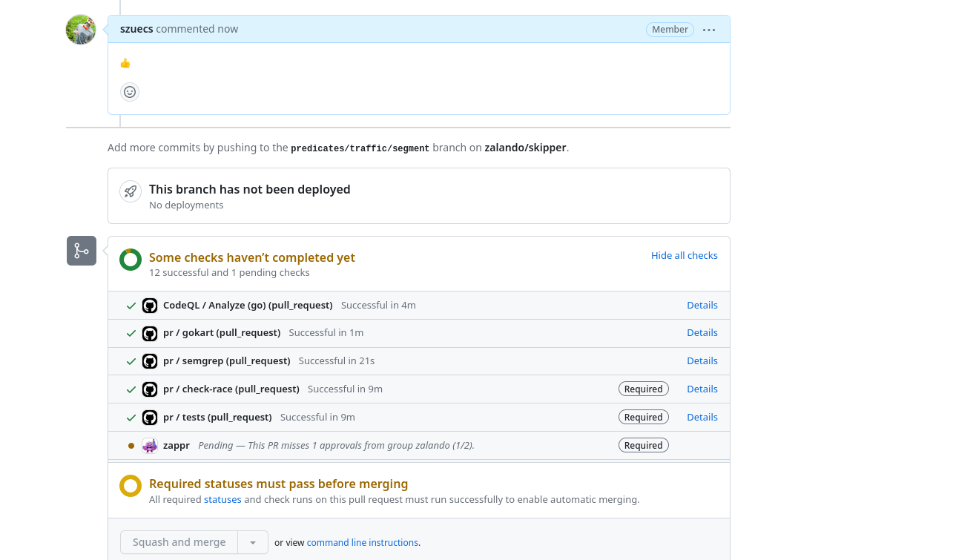Click the zappr app icon
The height and width of the screenshot is (560, 953).
(149, 445)
